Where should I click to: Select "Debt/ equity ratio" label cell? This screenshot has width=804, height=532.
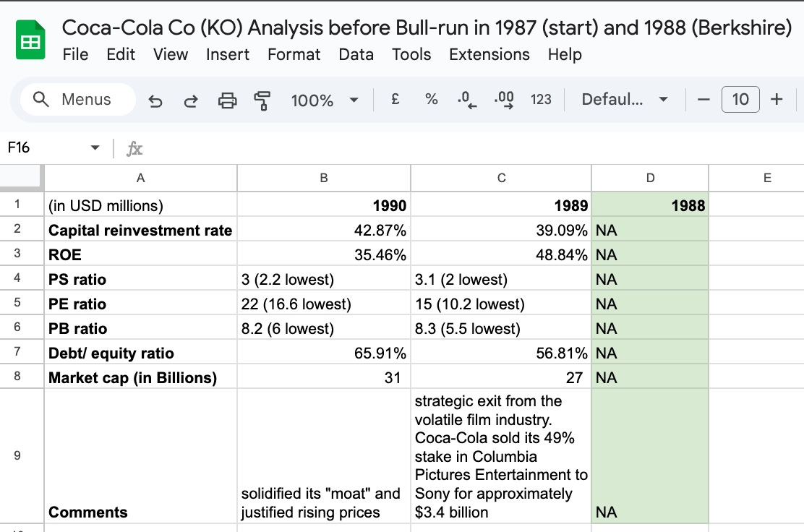point(140,353)
